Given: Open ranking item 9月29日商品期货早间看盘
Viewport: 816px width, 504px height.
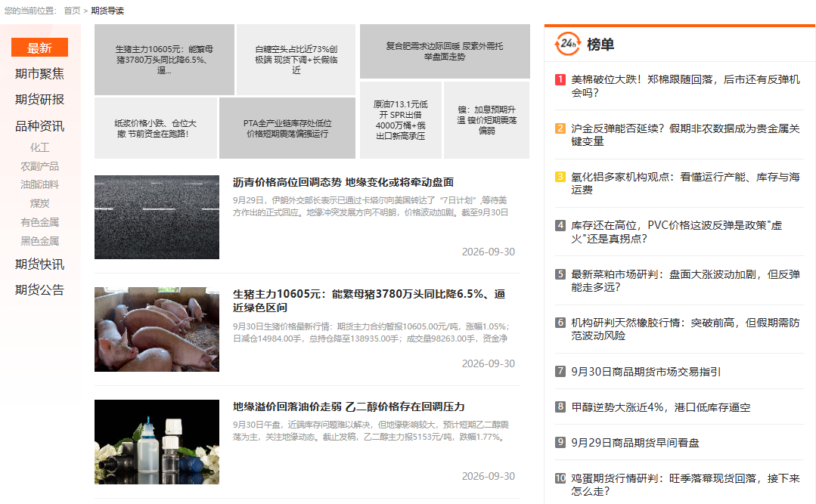Looking at the screenshot, I should point(635,443).
